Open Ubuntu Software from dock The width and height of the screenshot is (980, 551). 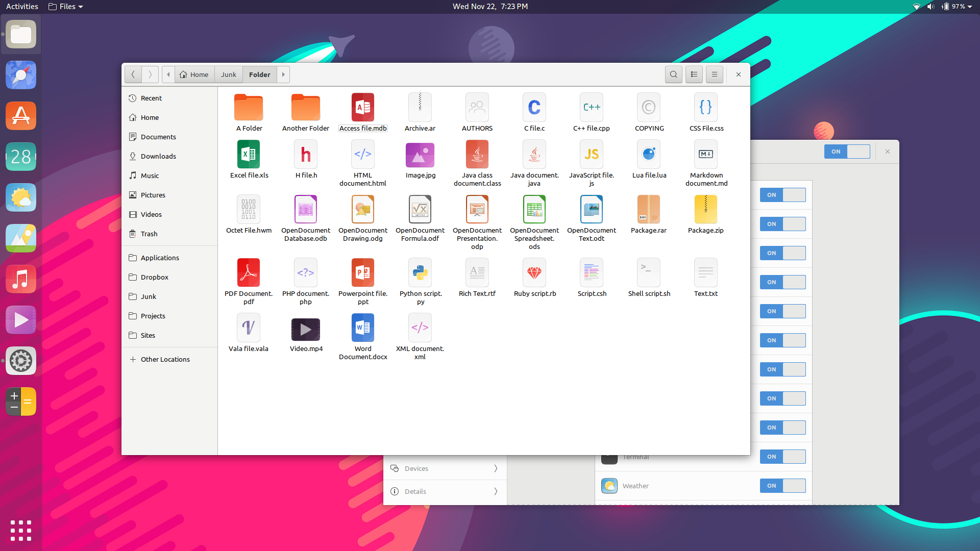tap(21, 116)
